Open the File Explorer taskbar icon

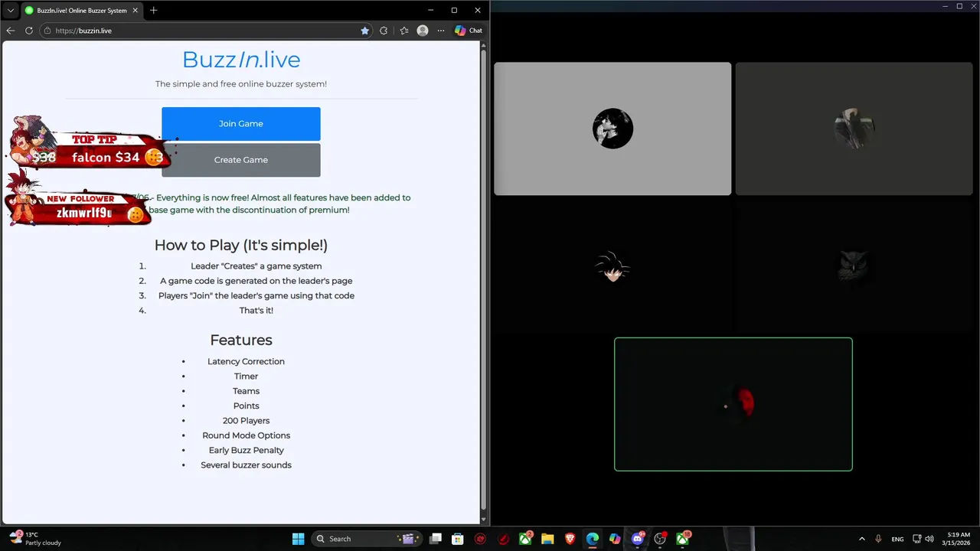547,539
